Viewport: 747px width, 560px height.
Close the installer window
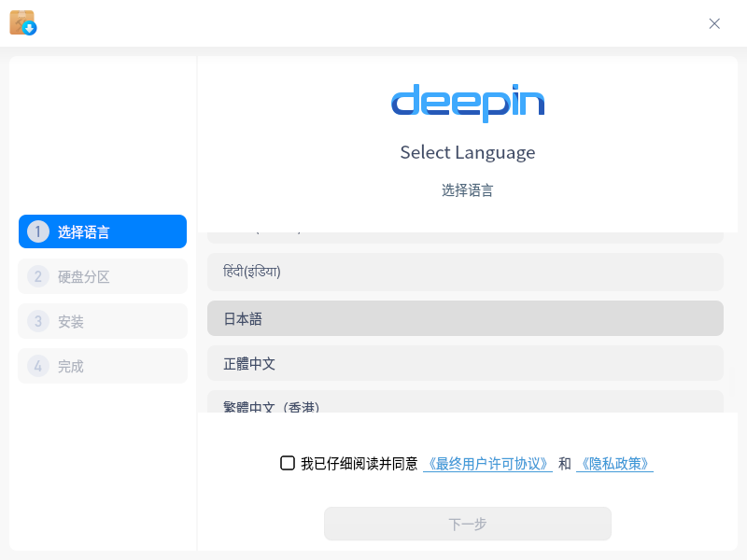[714, 24]
